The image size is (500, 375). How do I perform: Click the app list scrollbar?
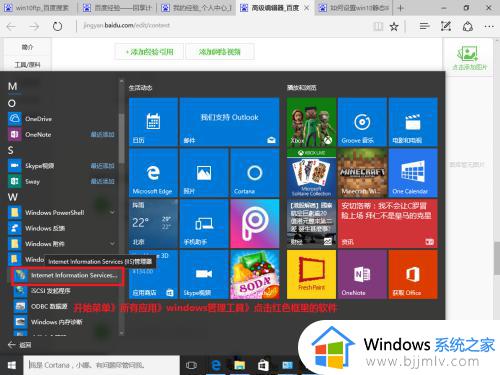click(x=121, y=138)
